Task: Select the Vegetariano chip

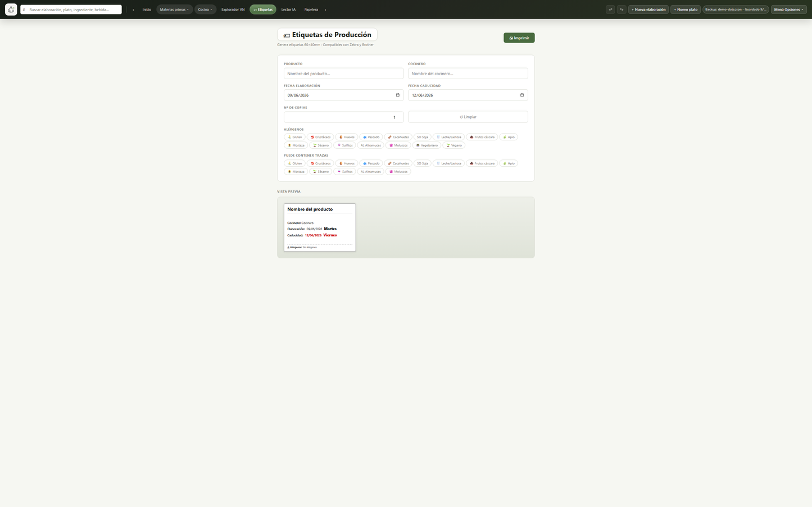Action: tap(427, 145)
